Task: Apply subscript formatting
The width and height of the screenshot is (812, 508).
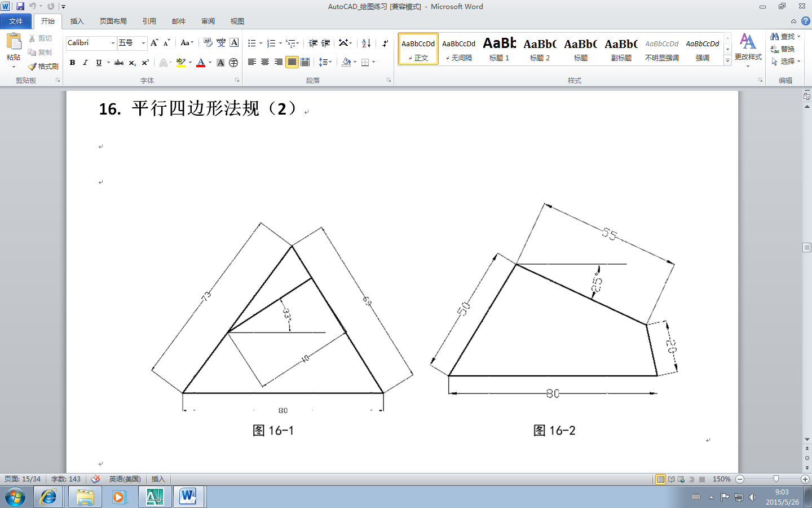Action: point(132,63)
